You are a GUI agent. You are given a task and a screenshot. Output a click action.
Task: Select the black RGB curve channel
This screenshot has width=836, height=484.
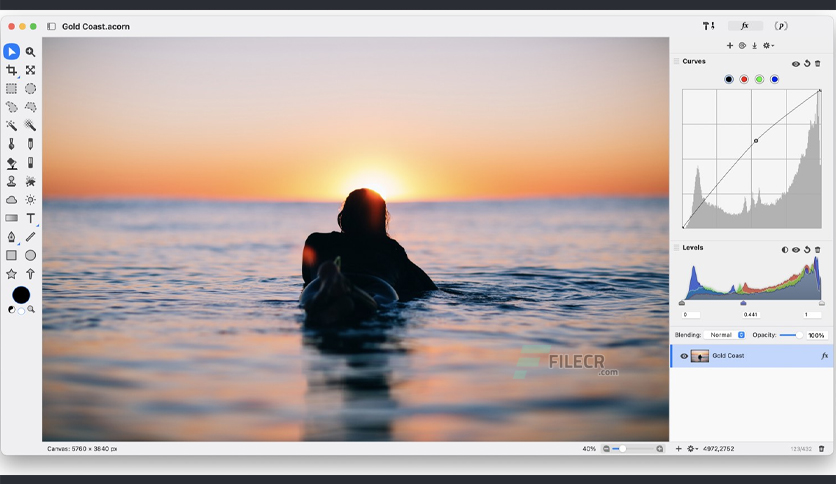point(729,79)
